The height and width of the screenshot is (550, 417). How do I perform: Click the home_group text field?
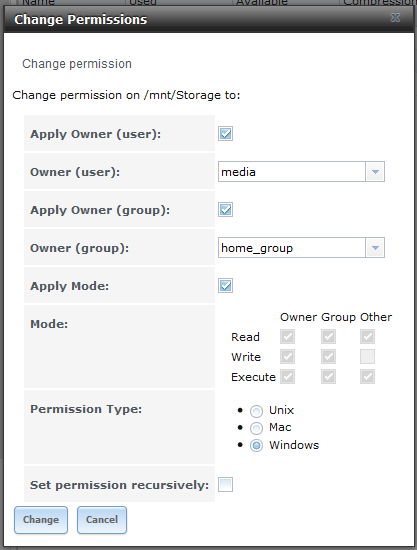pos(291,248)
